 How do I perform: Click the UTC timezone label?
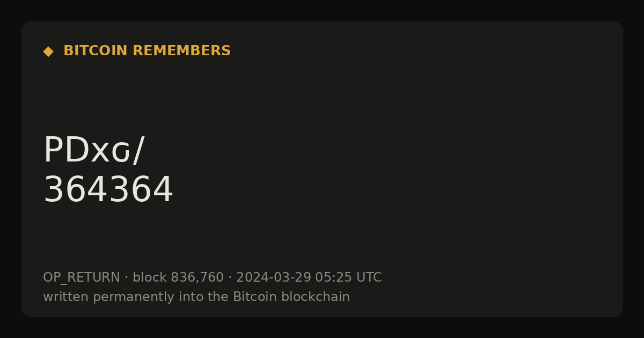pyautogui.click(x=369, y=278)
